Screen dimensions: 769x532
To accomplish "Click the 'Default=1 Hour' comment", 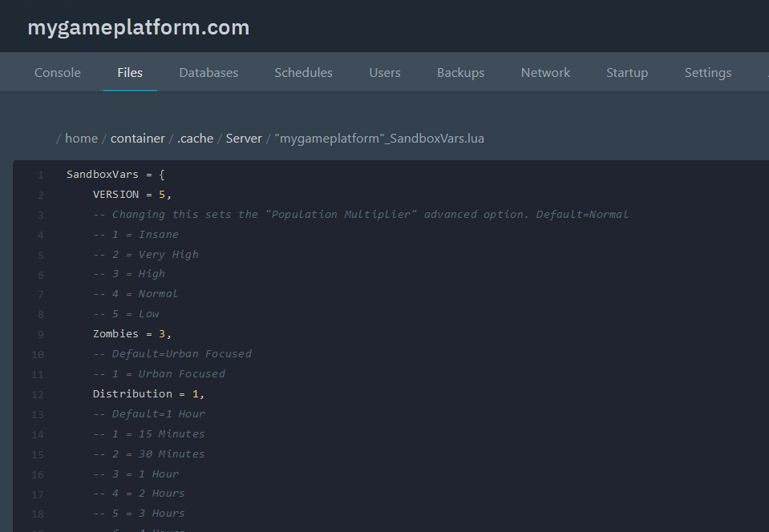I will pos(149,414).
